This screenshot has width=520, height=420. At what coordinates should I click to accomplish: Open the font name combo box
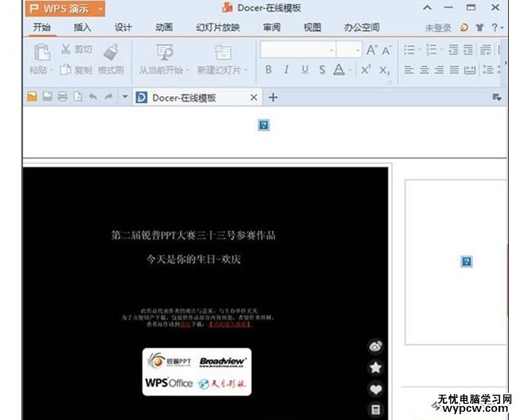click(298, 50)
